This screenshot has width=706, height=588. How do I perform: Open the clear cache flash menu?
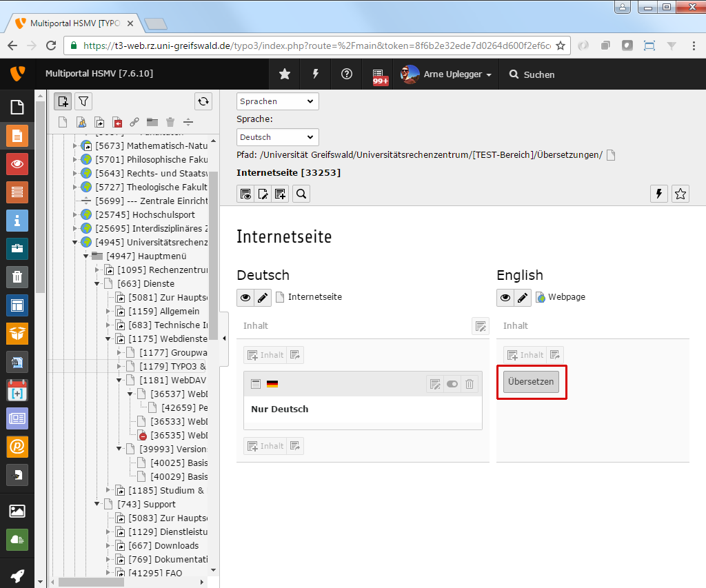click(316, 74)
